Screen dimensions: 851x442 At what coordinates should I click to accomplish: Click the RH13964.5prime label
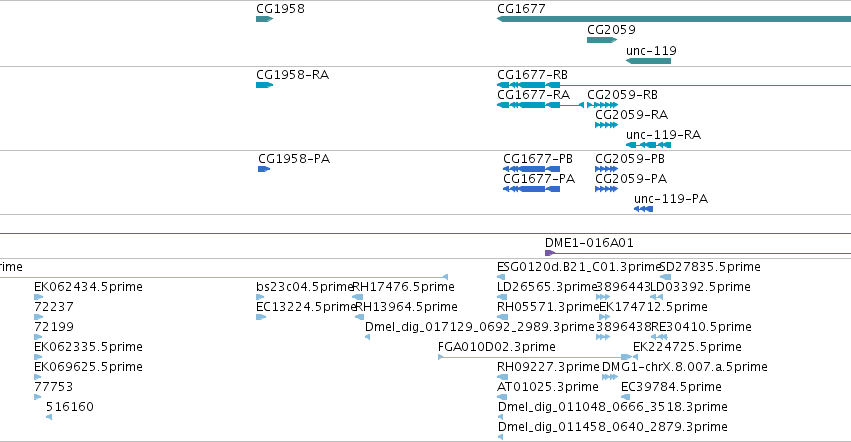pyautogui.click(x=407, y=307)
